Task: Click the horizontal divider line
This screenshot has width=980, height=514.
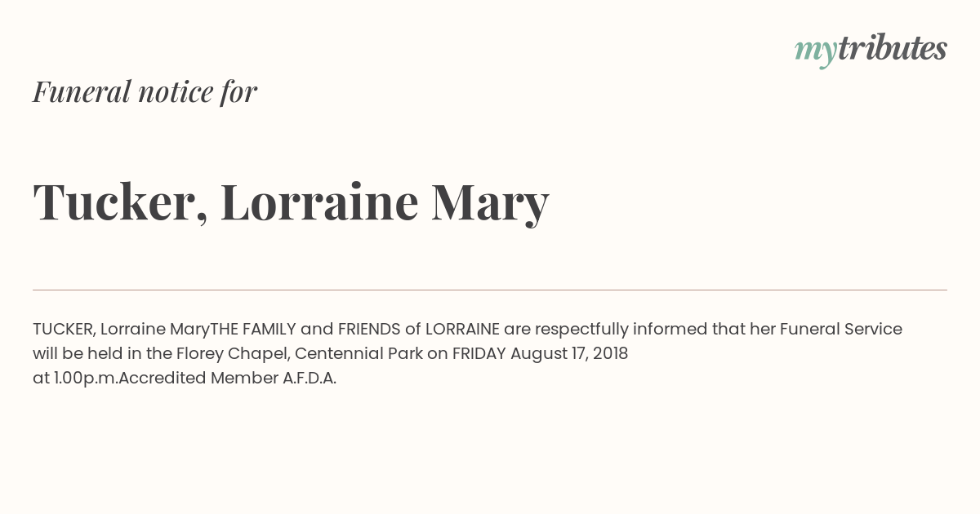Action: pos(490,290)
